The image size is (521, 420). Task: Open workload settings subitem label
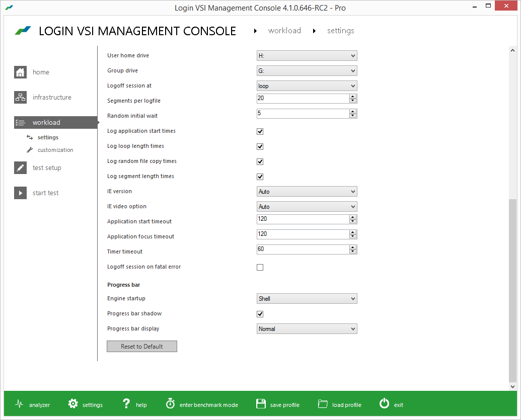pyautogui.click(x=48, y=137)
